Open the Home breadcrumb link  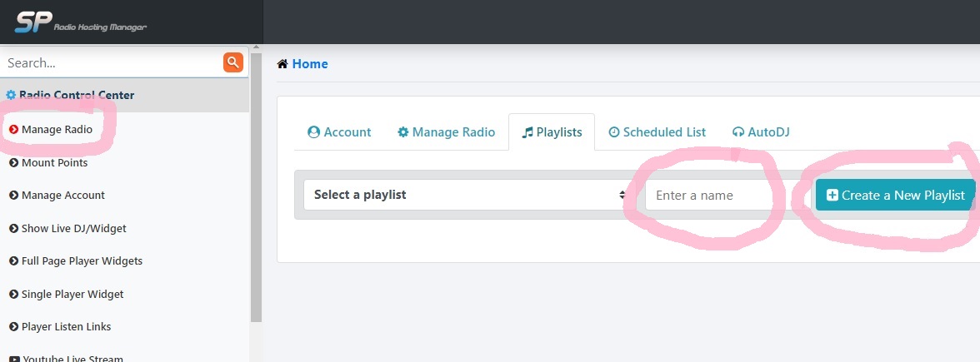[310, 63]
